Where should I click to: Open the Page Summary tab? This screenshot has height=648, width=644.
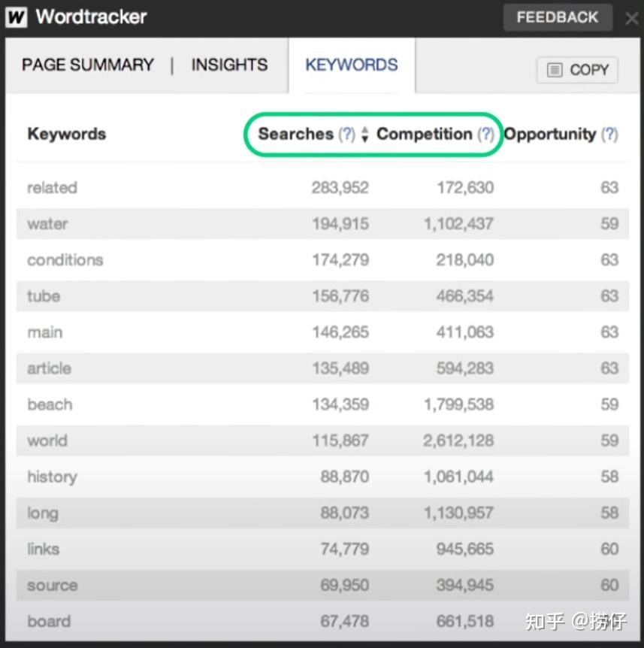(87, 65)
